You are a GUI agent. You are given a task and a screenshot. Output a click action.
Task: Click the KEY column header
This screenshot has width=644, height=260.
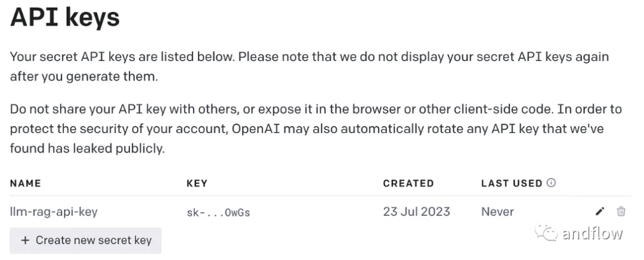coord(197,184)
